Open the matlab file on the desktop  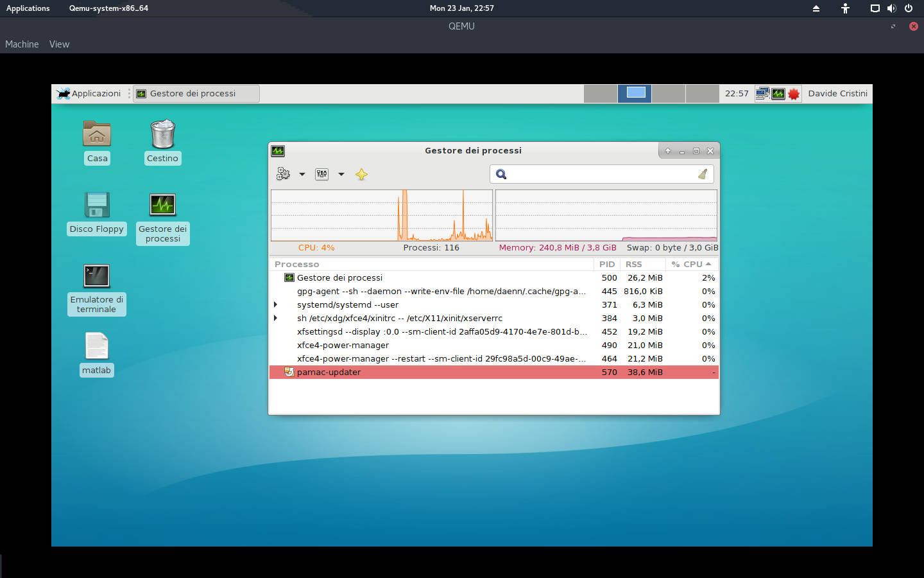[97, 354]
